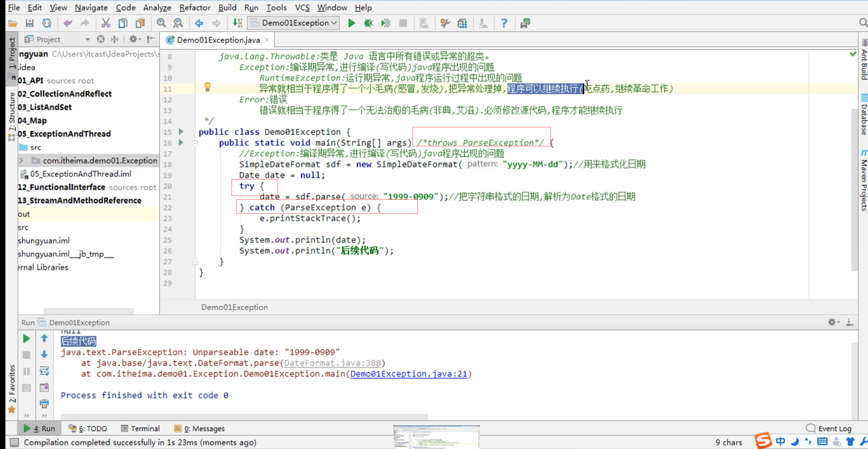868x449 pixels.
Task: Click the yellow intention lightbulb on line 11
Action: click(207, 87)
